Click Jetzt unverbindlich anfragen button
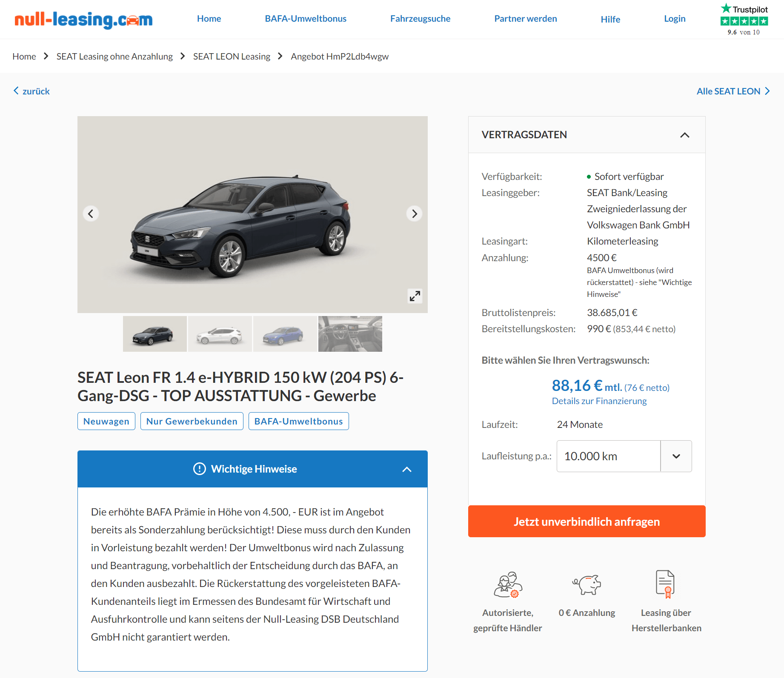 pyautogui.click(x=587, y=521)
